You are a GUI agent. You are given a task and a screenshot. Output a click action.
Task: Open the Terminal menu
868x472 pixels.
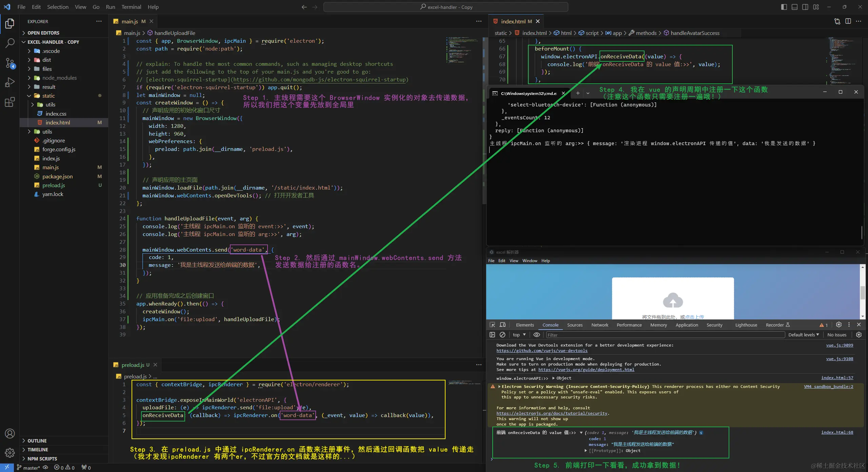point(131,7)
